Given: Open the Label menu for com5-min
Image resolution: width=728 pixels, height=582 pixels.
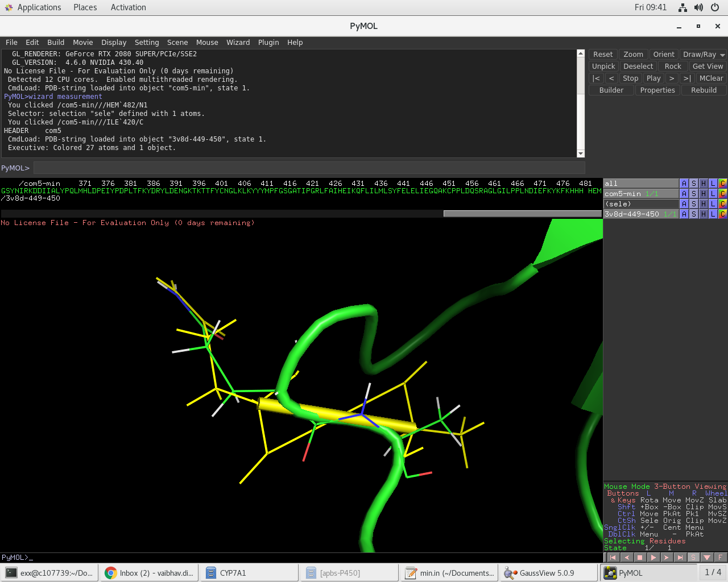Looking at the screenshot, I should [713, 194].
